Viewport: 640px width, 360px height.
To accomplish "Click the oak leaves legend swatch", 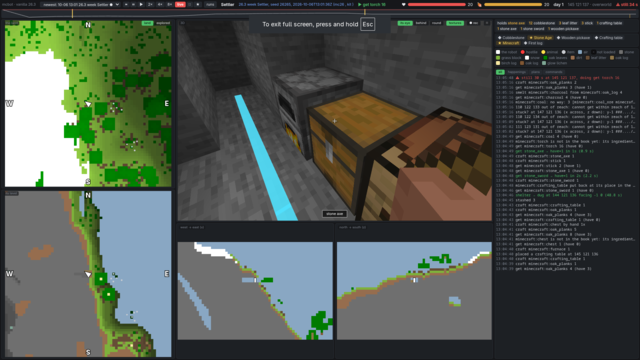I will click(x=545, y=58).
